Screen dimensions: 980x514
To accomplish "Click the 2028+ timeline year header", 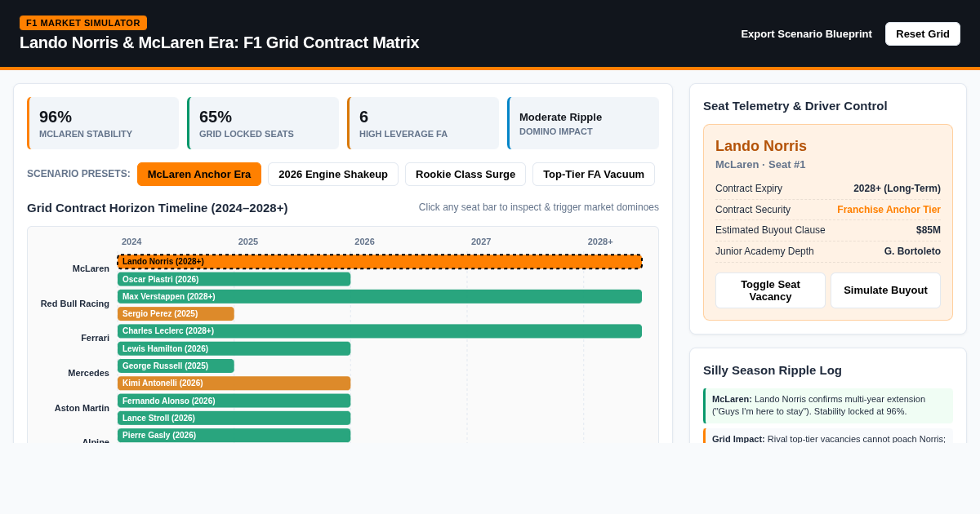I will [x=600, y=241].
